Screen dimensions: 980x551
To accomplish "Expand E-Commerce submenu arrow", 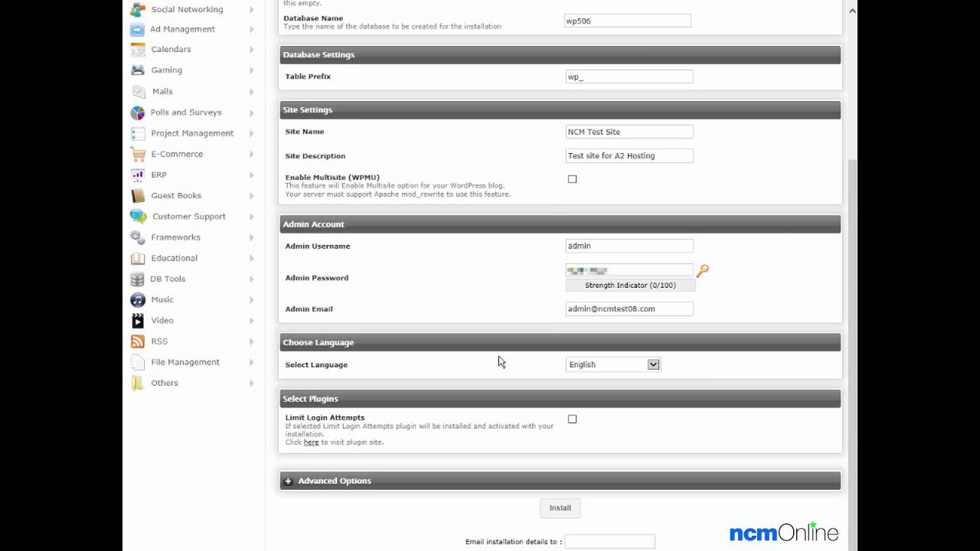I will (x=252, y=155).
